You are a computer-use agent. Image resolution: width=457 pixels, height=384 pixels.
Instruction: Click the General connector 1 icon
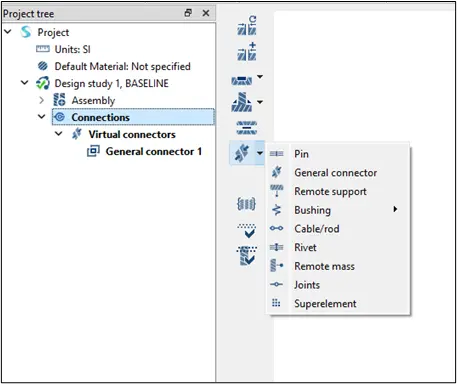click(93, 151)
